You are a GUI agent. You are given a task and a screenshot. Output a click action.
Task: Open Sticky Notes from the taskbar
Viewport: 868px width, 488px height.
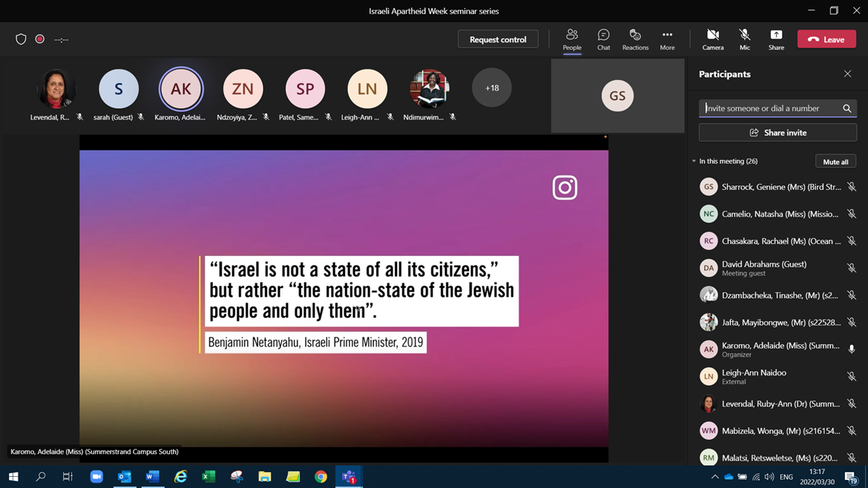(293, 476)
